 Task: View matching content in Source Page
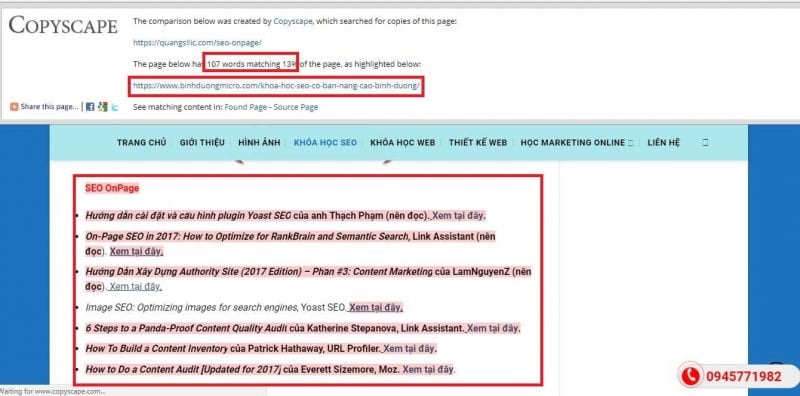[295, 107]
